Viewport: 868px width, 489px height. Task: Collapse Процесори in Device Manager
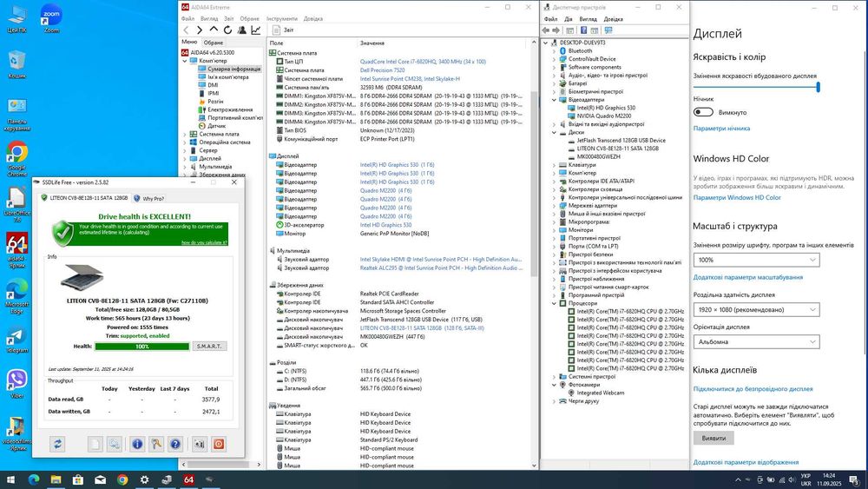click(554, 303)
